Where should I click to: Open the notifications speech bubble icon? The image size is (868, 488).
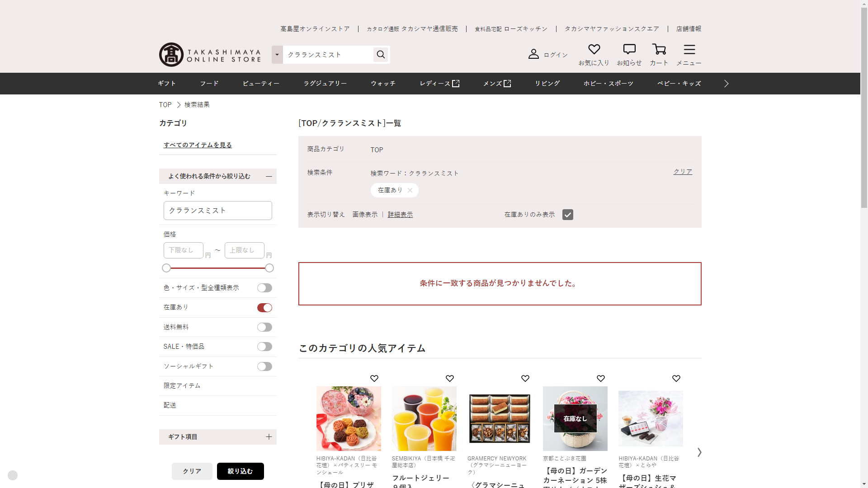[x=629, y=50]
